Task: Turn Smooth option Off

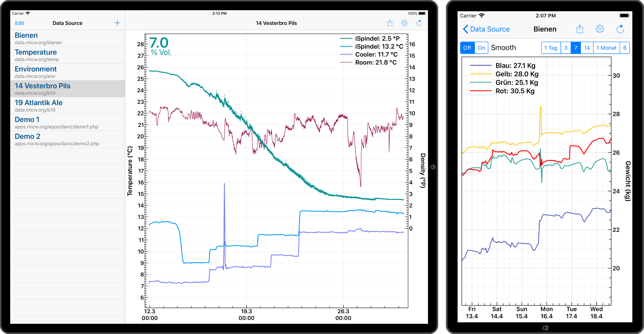Action: [x=467, y=48]
